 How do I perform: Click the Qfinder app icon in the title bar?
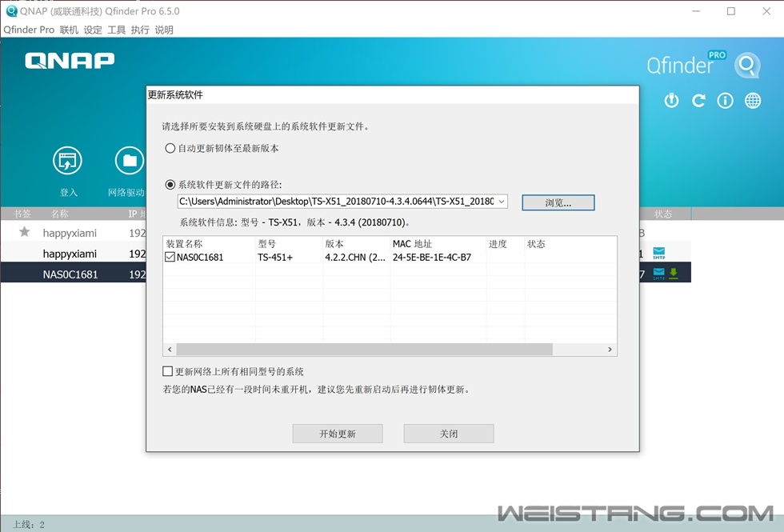[11, 11]
